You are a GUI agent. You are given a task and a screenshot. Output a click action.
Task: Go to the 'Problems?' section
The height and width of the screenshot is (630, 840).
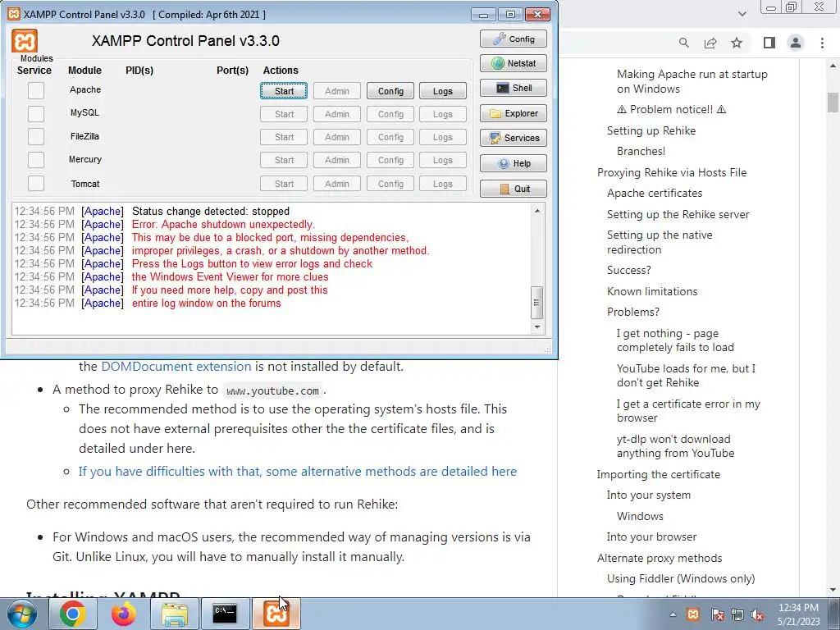point(633,312)
